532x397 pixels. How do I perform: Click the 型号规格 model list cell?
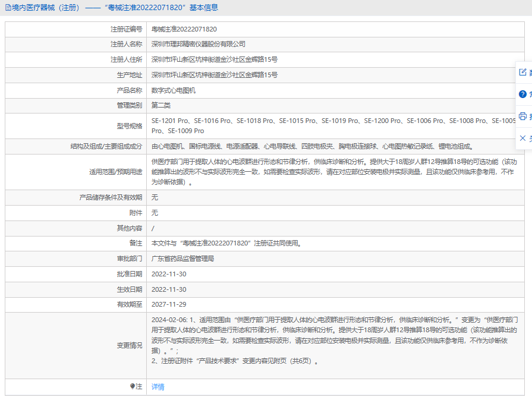pyautogui.click(x=333, y=125)
